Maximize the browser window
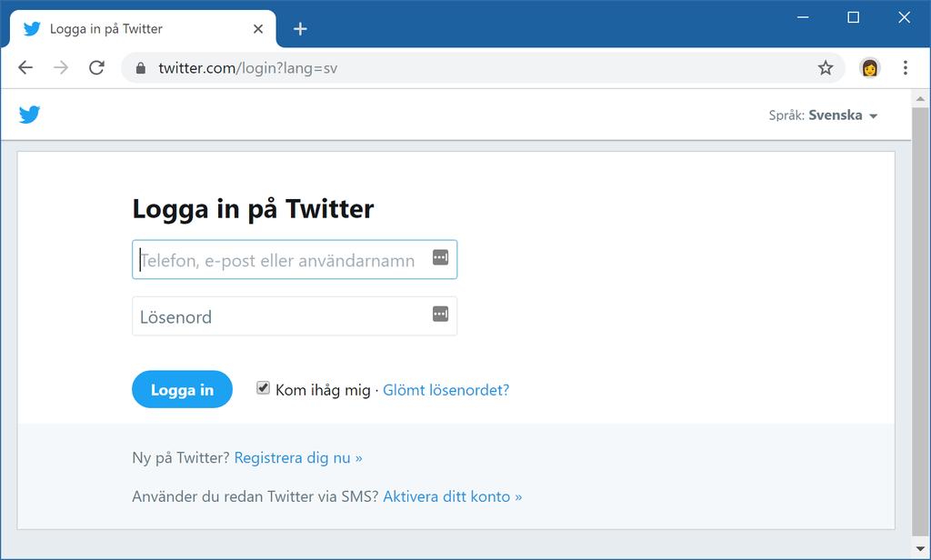The height and width of the screenshot is (560, 931). coord(853,17)
